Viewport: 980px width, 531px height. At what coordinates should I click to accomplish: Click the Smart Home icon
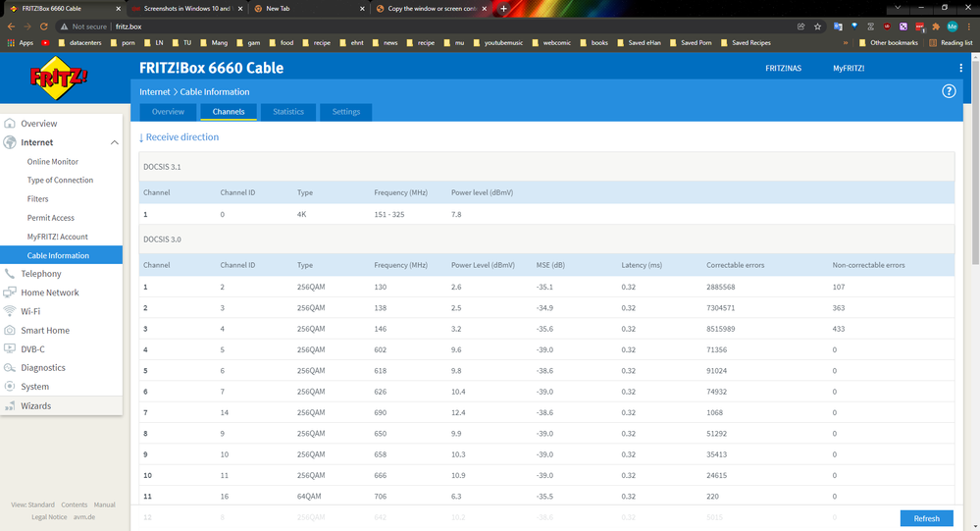(10, 330)
